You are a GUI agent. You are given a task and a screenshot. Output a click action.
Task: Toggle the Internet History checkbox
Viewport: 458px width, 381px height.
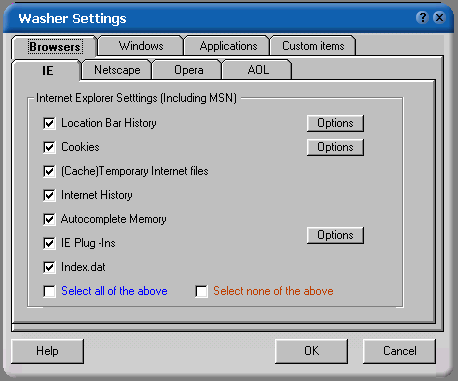coord(49,195)
